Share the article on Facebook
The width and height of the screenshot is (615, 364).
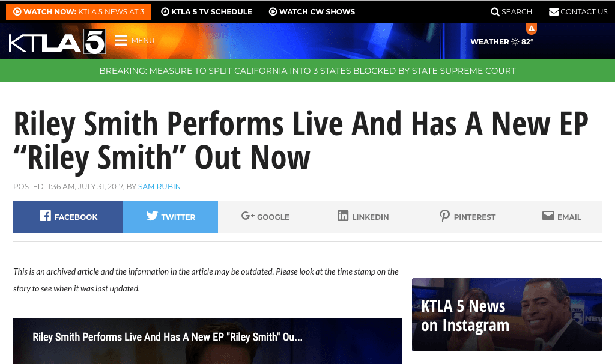coord(68,217)
